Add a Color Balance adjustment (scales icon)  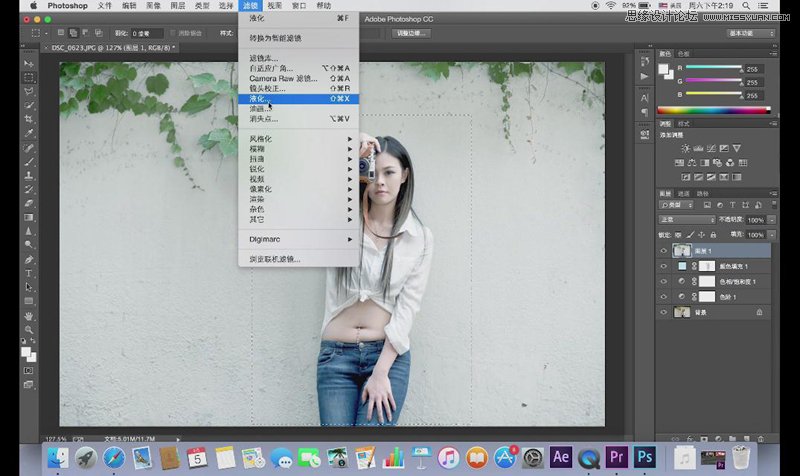tap(692, 163)
